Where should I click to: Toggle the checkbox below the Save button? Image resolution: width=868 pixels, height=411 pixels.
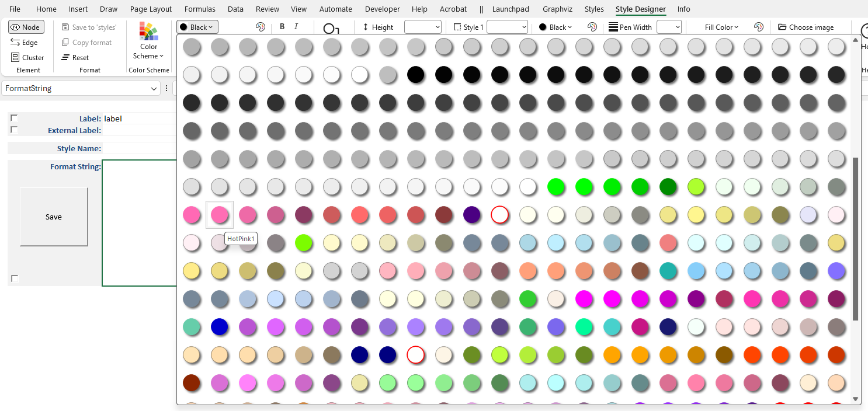point(15,278)
